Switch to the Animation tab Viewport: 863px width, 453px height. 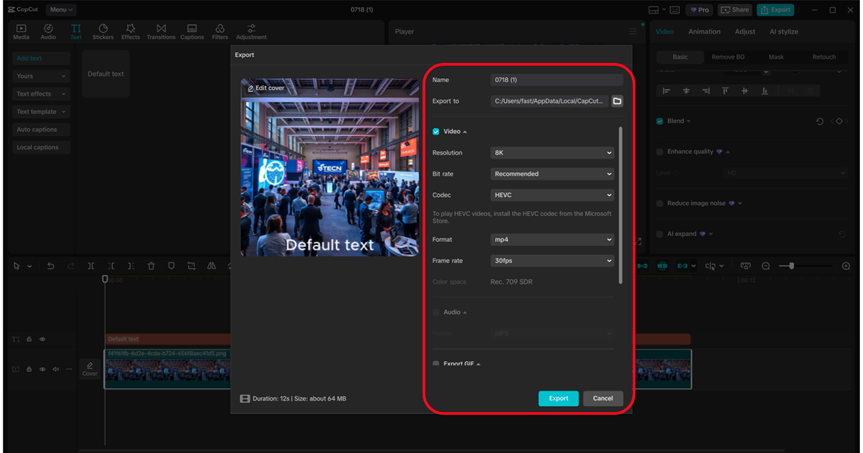(x=704, y=32)
